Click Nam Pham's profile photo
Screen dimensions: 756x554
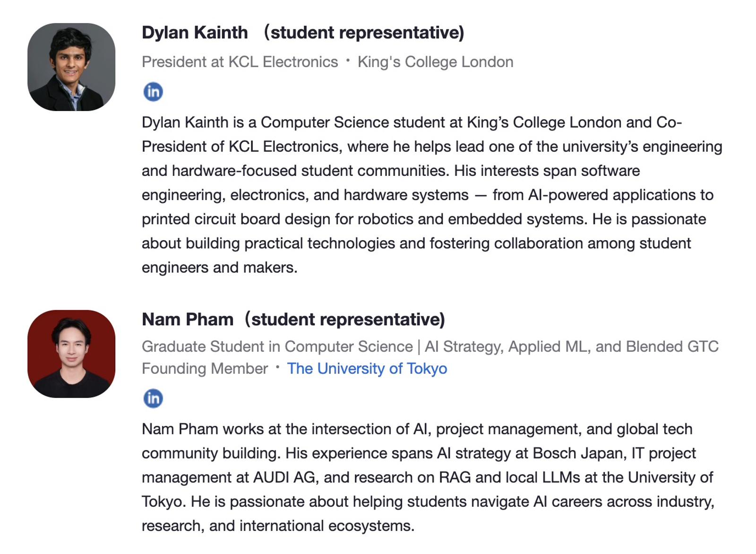71,354
